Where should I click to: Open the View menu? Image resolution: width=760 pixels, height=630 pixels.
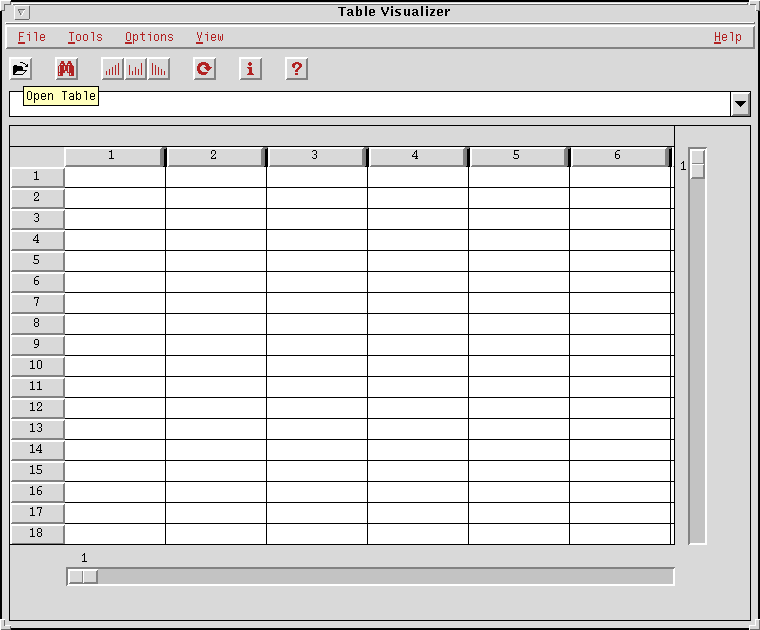(x=210, y=37)
